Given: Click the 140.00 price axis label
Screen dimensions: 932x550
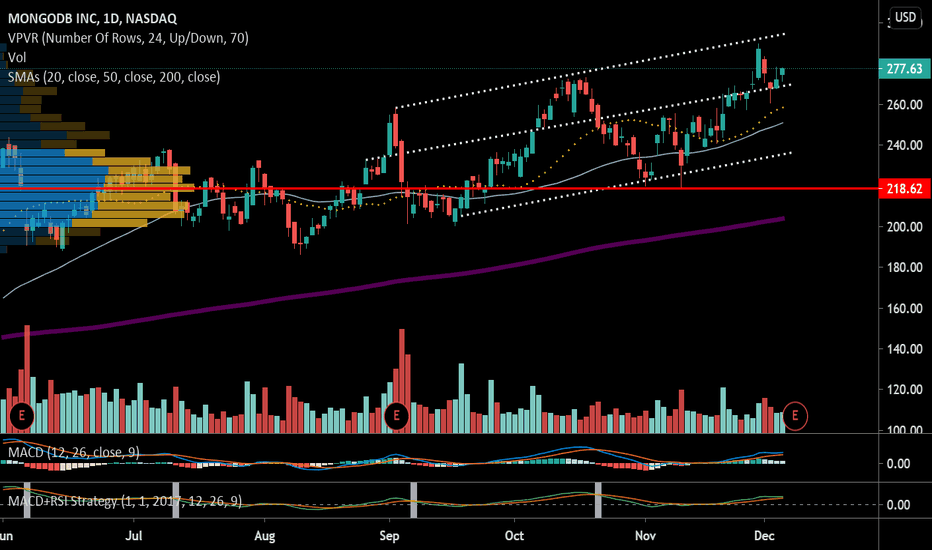Looking at the screenshot, I should tap(905, 348).
